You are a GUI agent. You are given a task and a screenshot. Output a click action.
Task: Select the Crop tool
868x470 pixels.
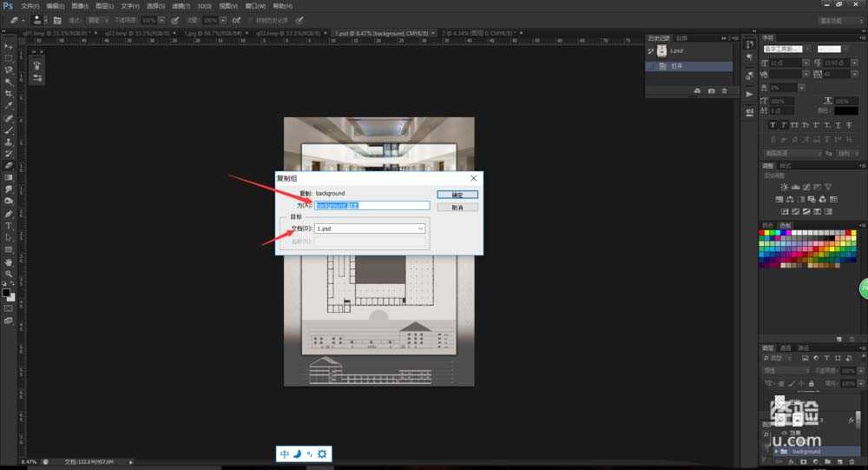(x=9, y=94)
